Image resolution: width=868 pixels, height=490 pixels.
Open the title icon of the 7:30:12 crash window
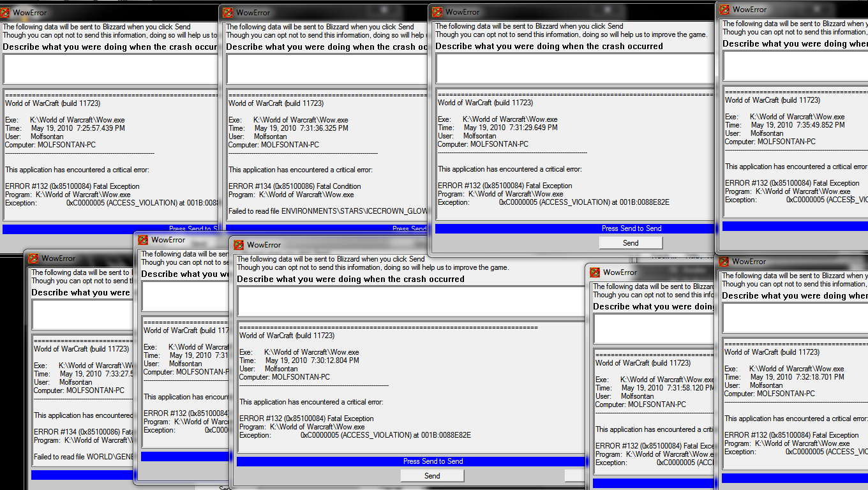(x=239, y=245)
